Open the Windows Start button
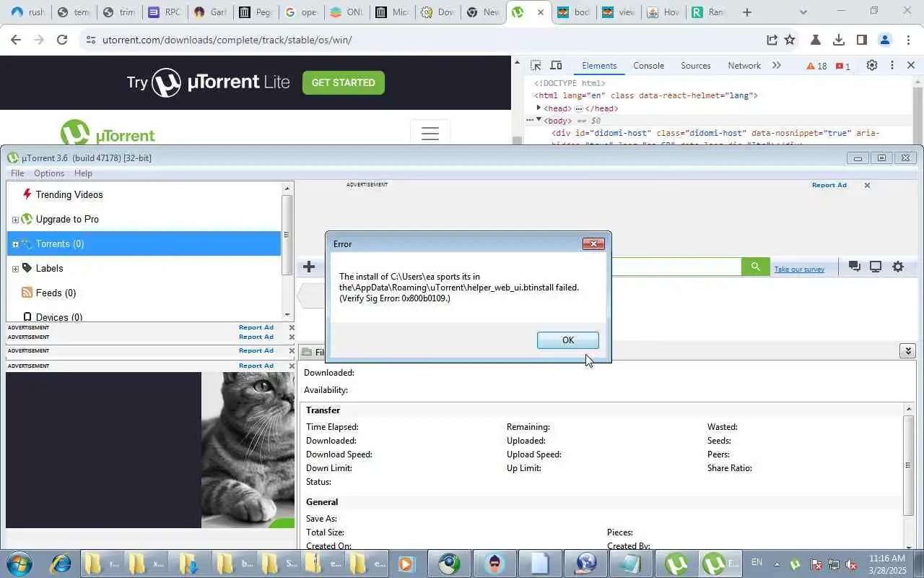Screen dimensions: 924x578 pos(19,564)
